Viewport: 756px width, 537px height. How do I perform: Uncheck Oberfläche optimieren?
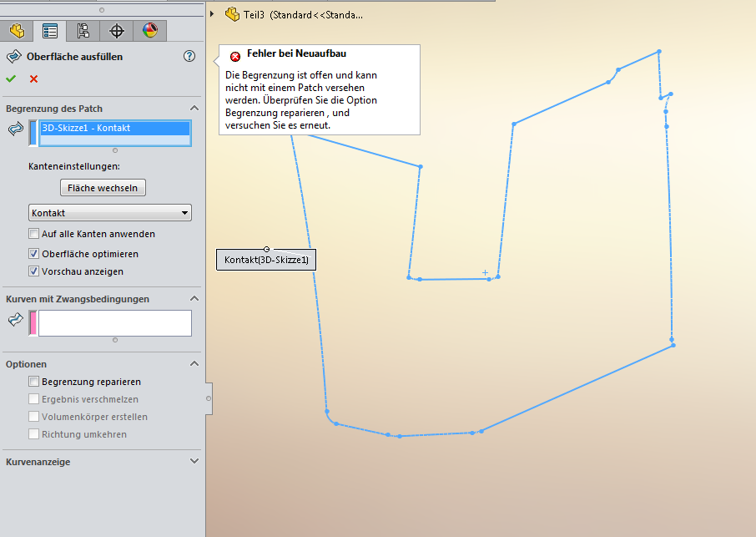tap(33, 254)
